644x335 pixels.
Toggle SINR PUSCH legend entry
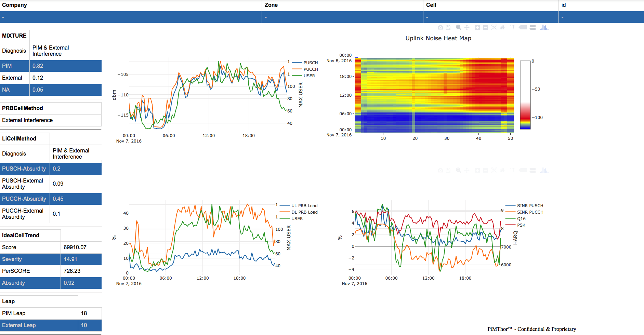click(524, 205)
